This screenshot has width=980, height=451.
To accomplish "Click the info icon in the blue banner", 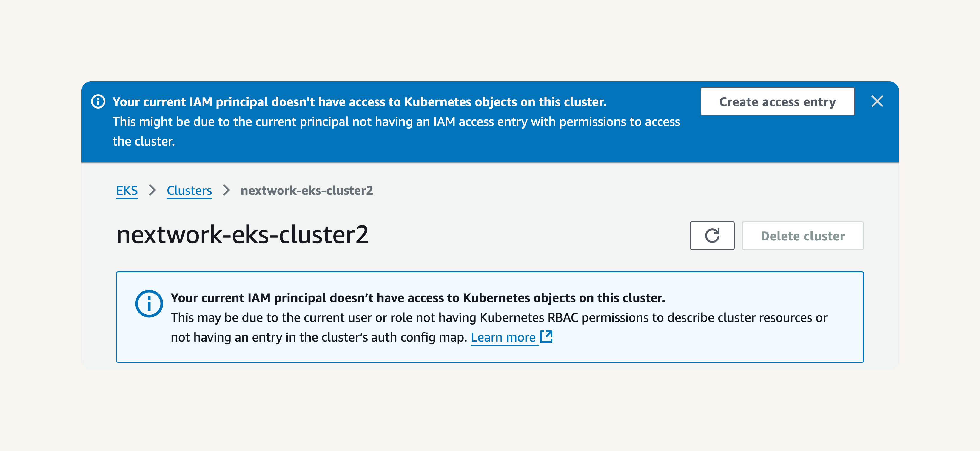I will tap(98, 101).
